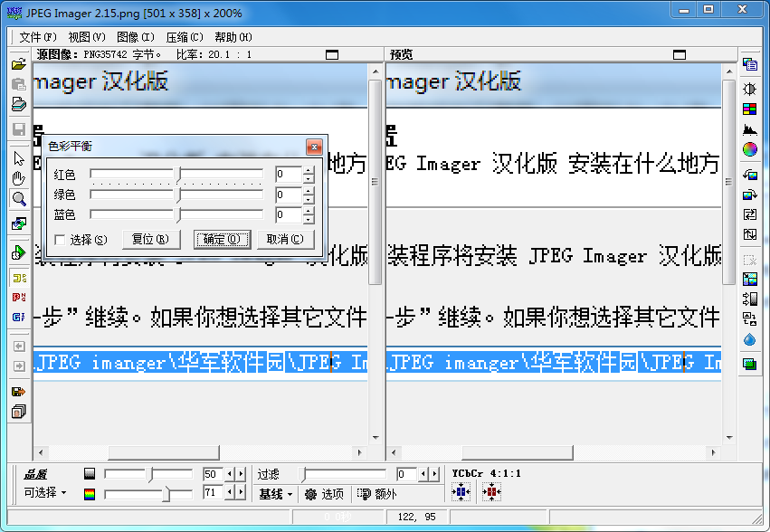Adjust the 红色 red slider
Viewport: 770px width, 532px height.
[176, 174]
